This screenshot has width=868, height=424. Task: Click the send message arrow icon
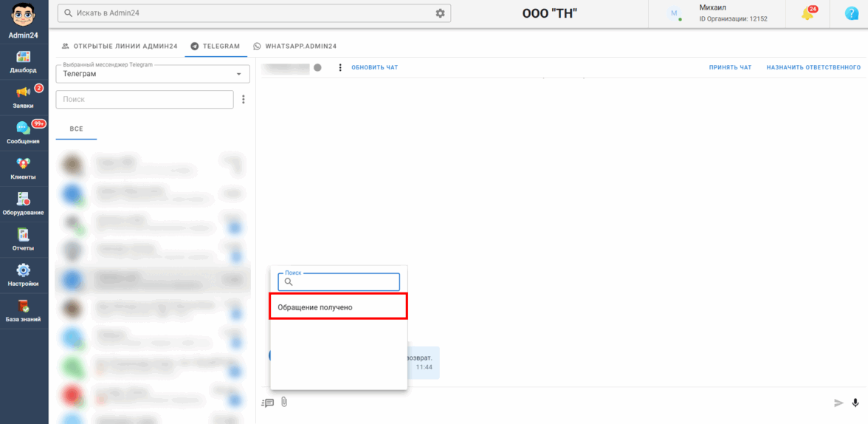click(x=838, y=403)
